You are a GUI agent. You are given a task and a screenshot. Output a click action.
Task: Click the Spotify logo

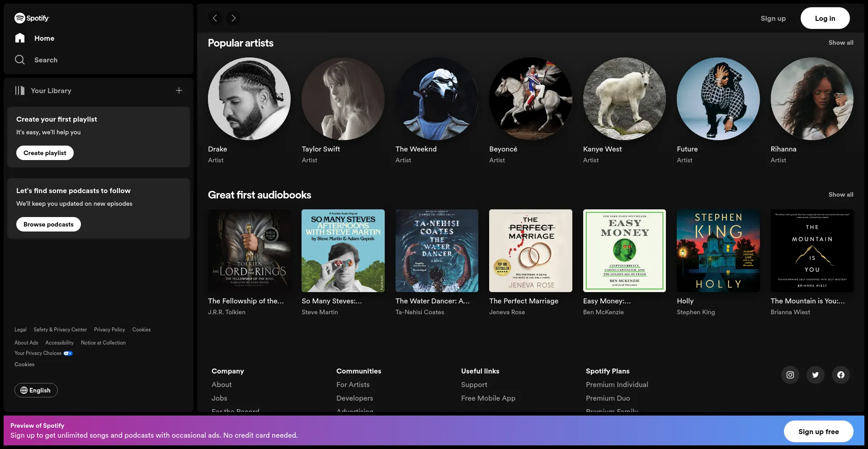pyautogui.click(x=32, y=18)
